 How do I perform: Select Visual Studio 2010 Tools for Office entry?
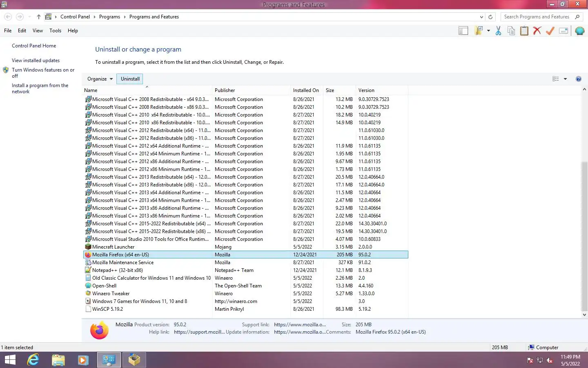(x=246, y=239)
